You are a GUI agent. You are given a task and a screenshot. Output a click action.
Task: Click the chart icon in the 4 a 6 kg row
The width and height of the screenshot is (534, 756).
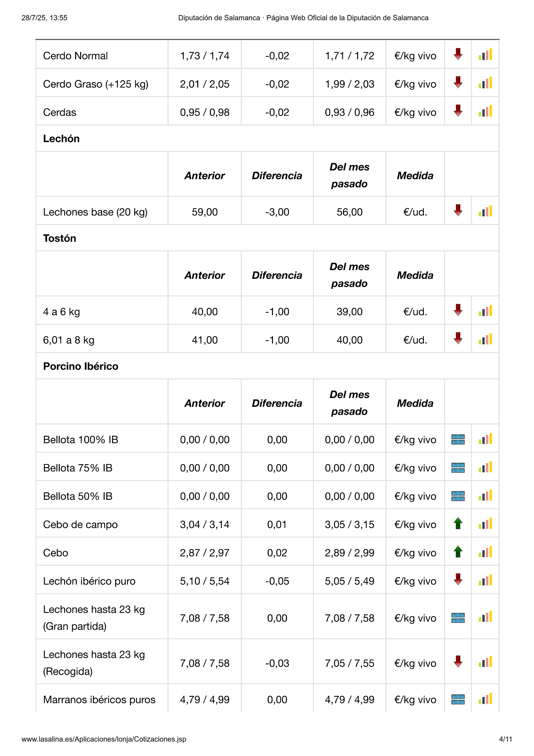tap(485, 311)
